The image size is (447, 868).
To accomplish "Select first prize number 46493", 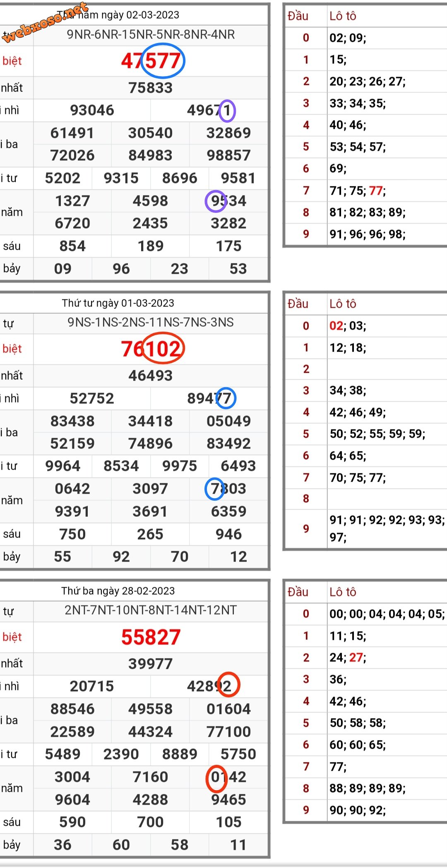I will [x=150, y=376].
